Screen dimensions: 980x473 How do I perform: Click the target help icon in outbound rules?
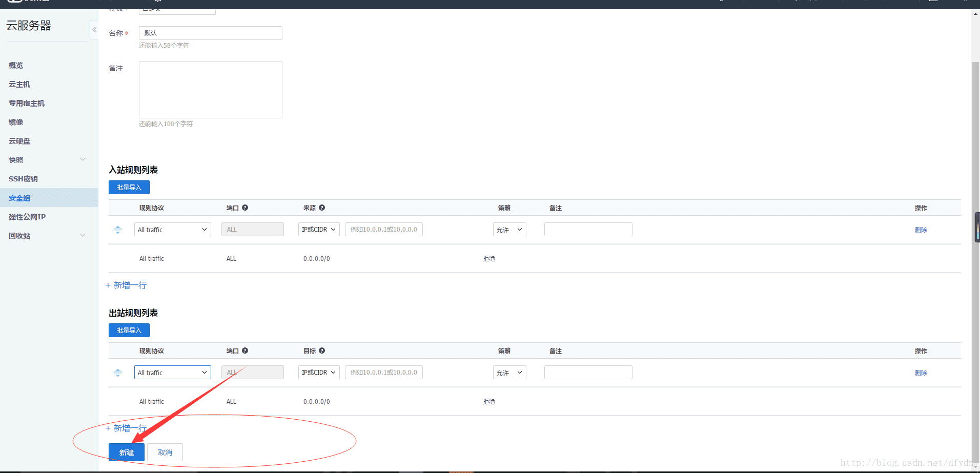click(322, 351)
